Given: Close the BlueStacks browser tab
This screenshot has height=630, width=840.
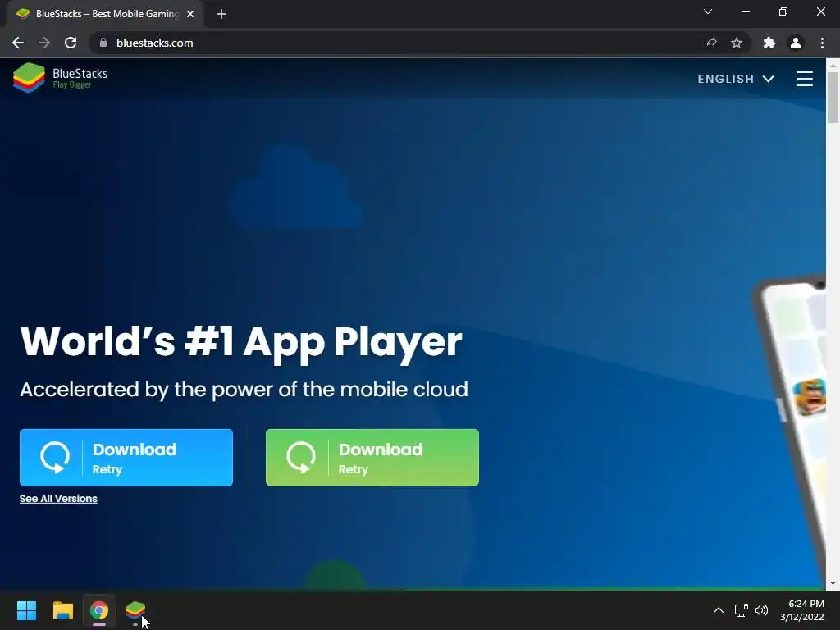Looking at the screenshot, I should (190, 14).
